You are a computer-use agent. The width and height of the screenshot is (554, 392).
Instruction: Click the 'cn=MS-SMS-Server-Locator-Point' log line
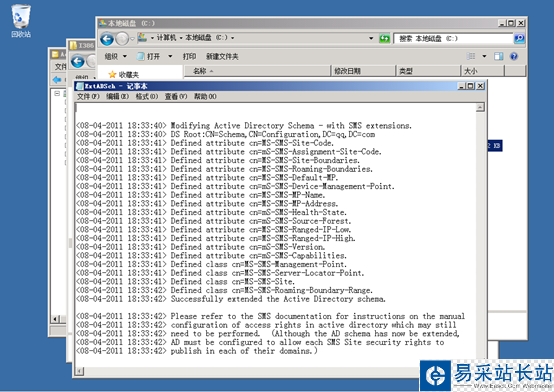[x=220, y=273]
